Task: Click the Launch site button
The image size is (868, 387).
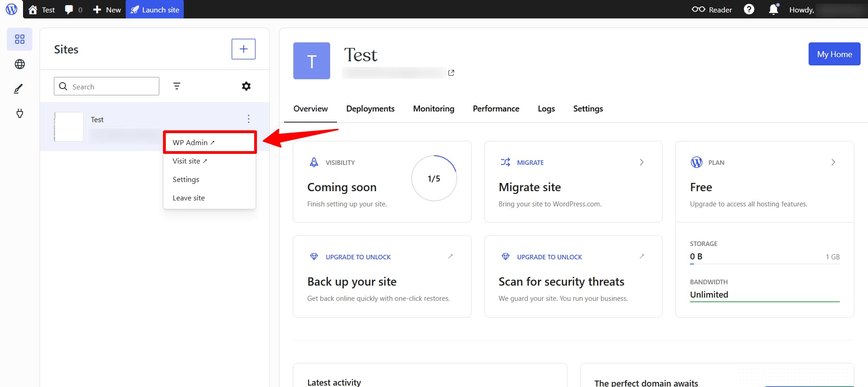Action: [155, 10]
